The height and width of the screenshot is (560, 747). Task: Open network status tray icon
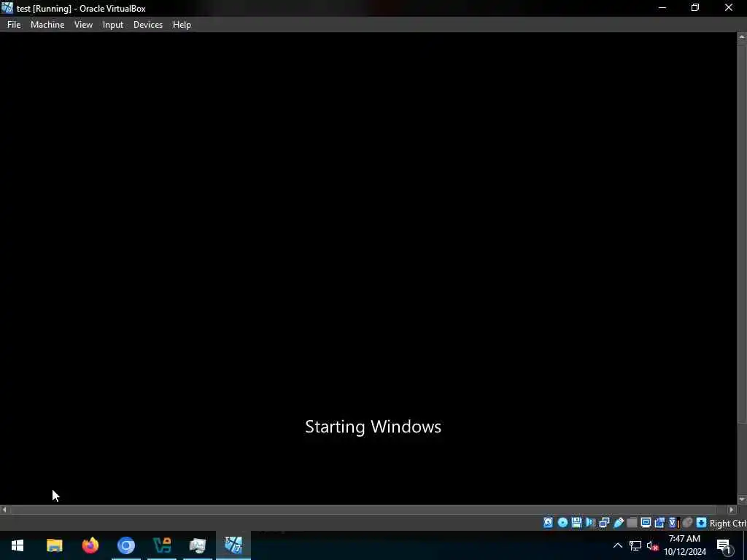pyautogui.click(x=635, y=545)
